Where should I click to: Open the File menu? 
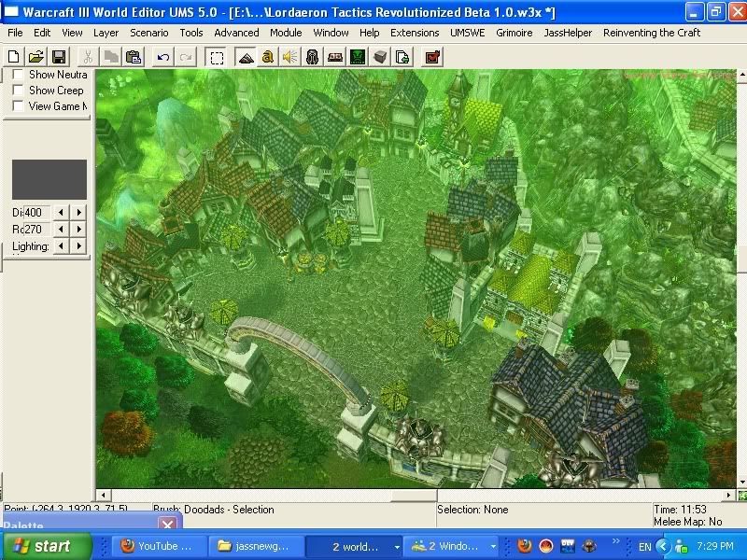(x=15, y=33)
